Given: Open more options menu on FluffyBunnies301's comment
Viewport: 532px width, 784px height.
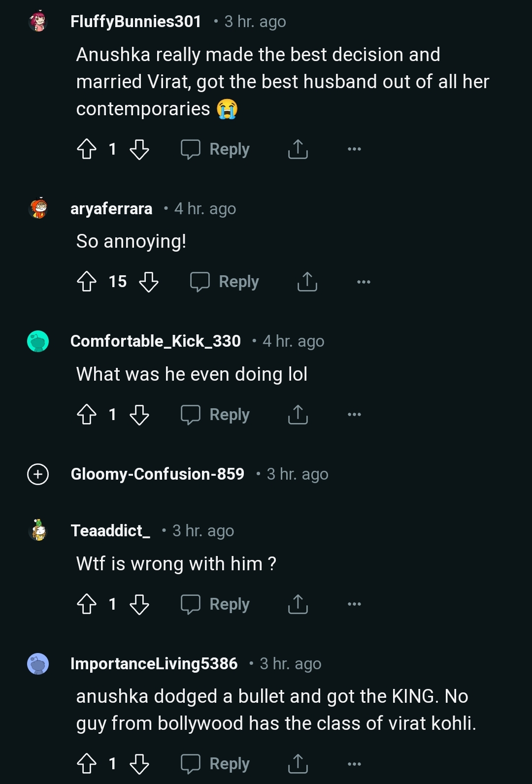Looking at the screenshot, I should tap(355, 149).
